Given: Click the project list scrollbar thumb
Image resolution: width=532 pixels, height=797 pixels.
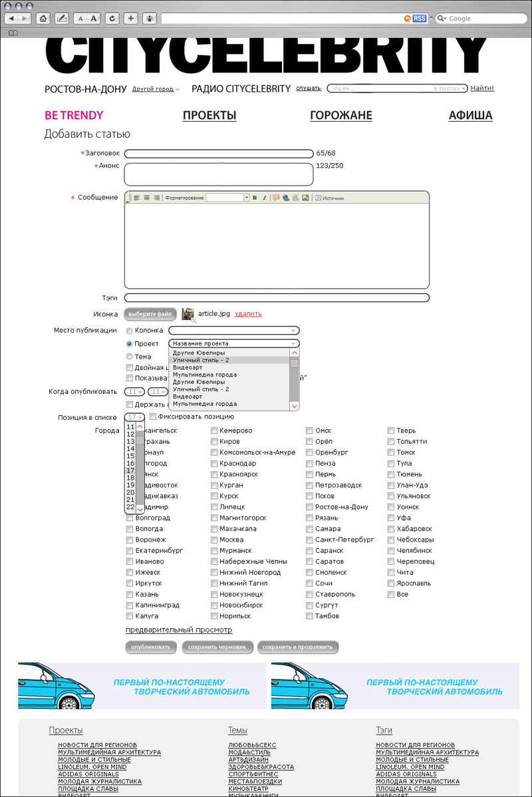Looking at the screenshot, I should 294,363.
